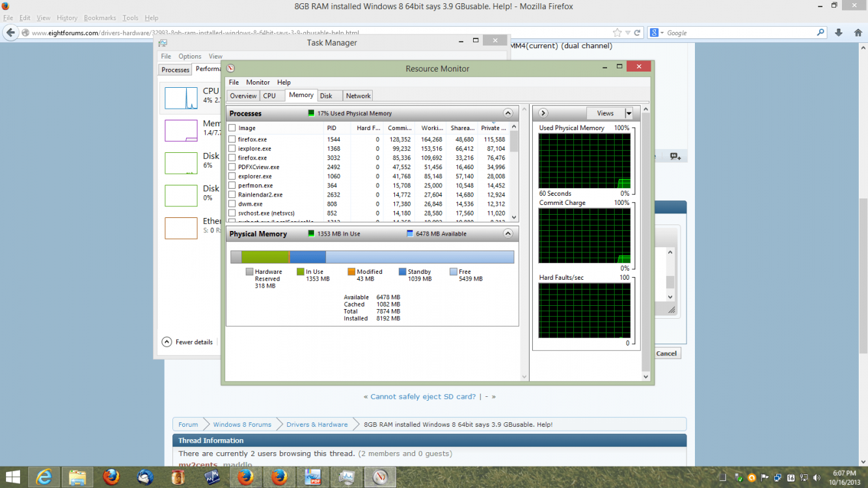
Task: Open the address bar history dropdown
Action: tap(628, 33)
